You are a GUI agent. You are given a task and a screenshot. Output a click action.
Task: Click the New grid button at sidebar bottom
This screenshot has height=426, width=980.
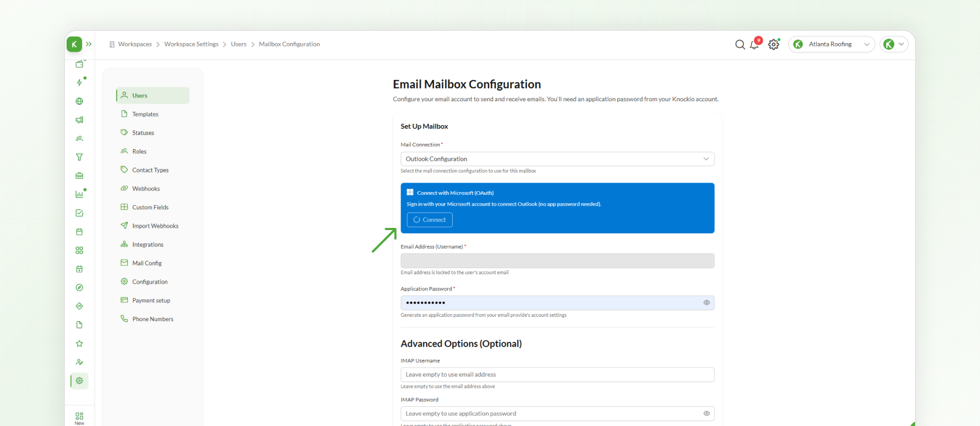tap(79, 419)
